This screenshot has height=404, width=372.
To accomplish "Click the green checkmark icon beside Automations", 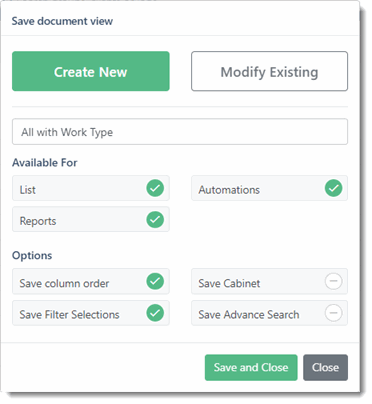I will click(x=334, y=188).
